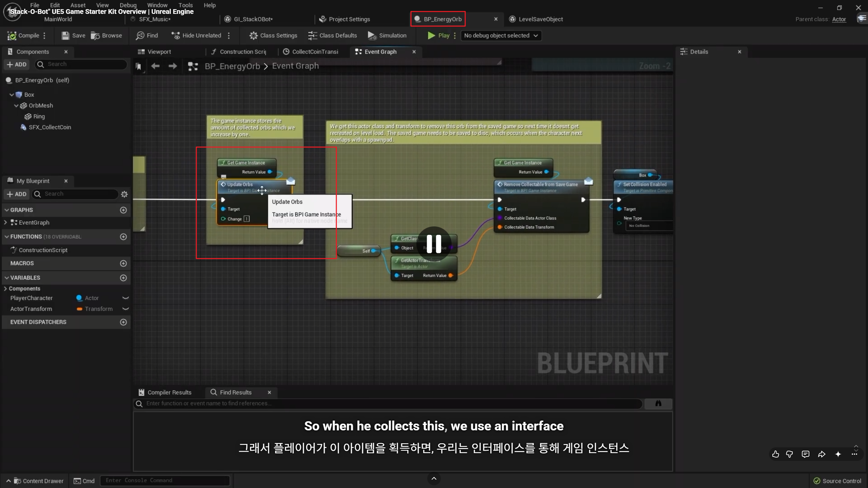868x488 pixels.
Task: Open the Debug menu
Action: point(128,5)
